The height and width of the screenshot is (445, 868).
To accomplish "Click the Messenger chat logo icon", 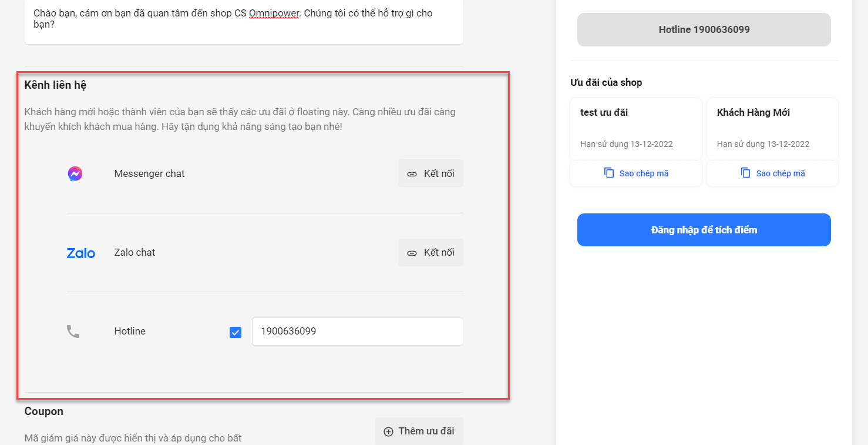I will click(75, 173).
